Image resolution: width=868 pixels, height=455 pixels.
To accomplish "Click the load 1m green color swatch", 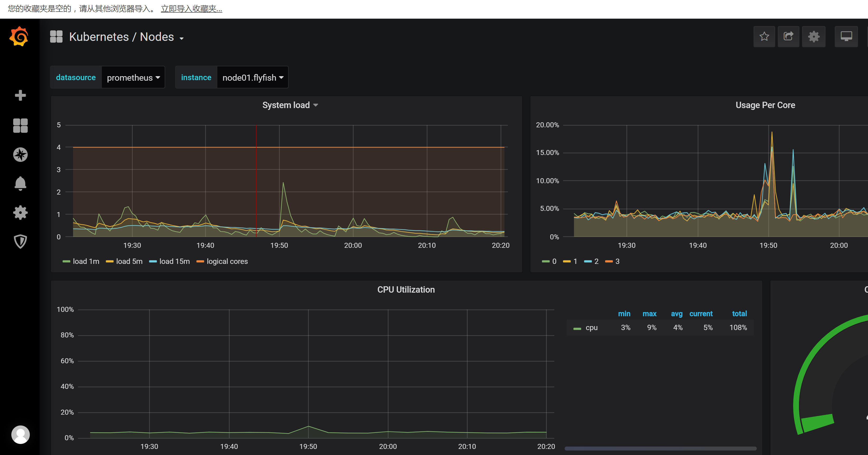I will click(66, 262).
